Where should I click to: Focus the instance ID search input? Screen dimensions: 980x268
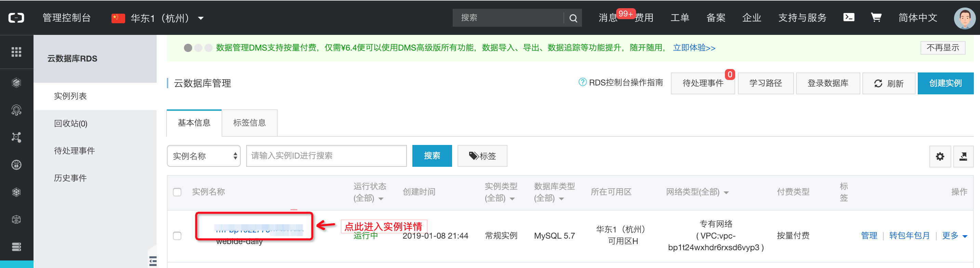click(x=326, y=156)
